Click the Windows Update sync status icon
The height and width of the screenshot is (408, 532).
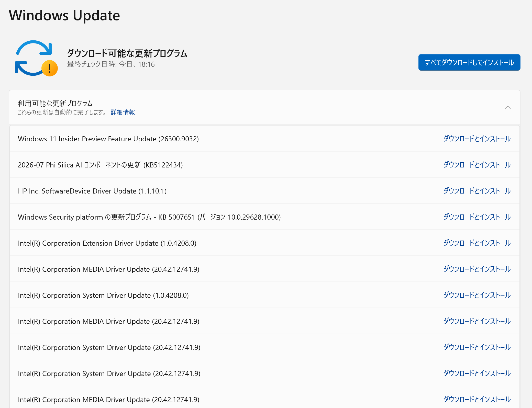(x=36, y=58)
